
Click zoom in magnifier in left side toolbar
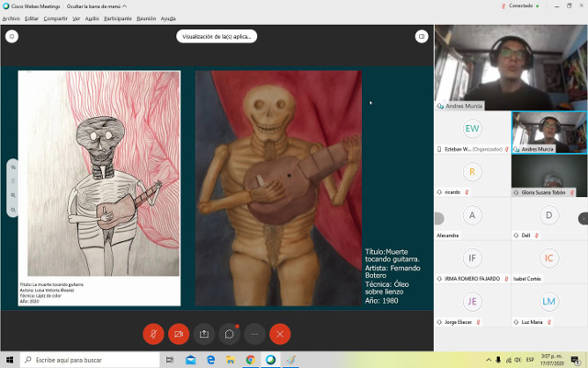point(13,195)
